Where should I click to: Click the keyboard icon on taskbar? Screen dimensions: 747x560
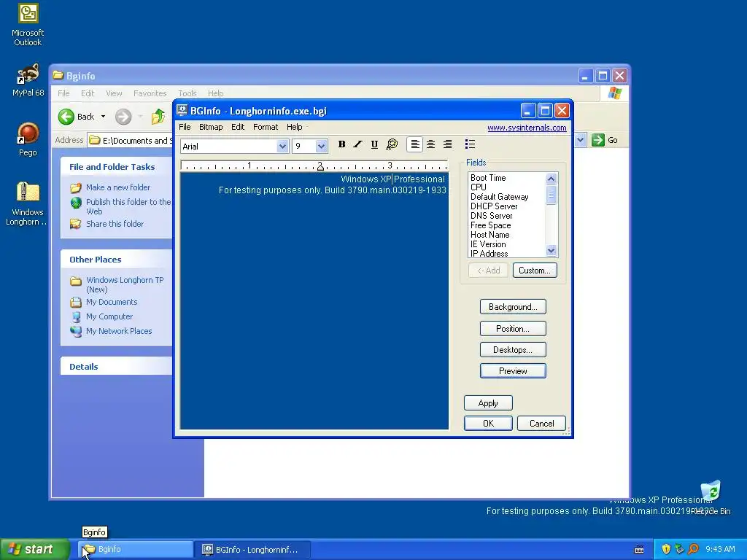(639, 550)
